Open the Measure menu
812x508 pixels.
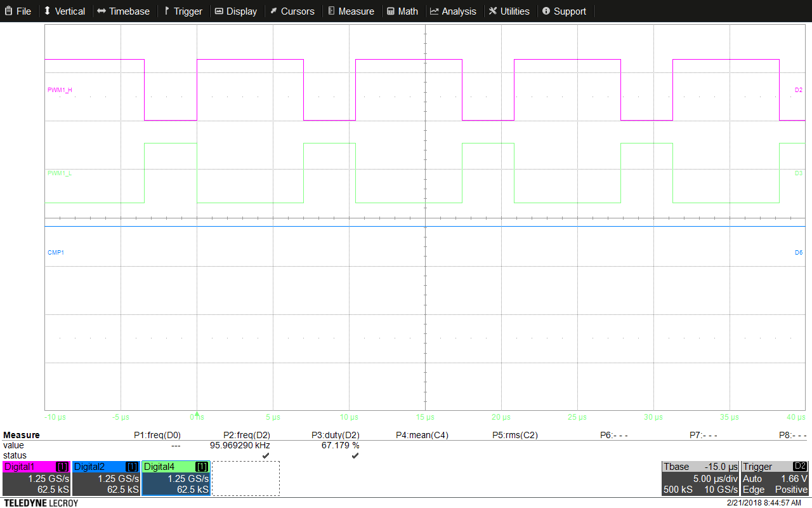pyautogui.click(x=351, y=11)
